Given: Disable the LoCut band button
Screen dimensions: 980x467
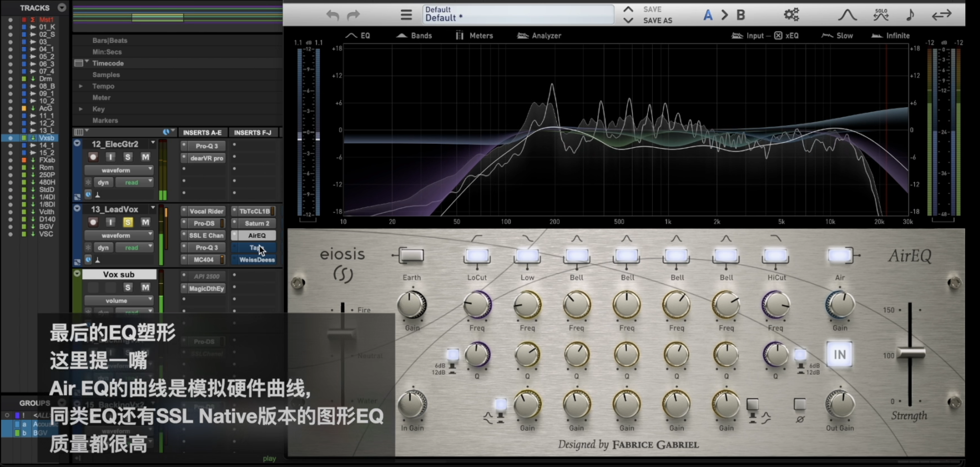Looking at the screenshot, I should coord(477,256).
